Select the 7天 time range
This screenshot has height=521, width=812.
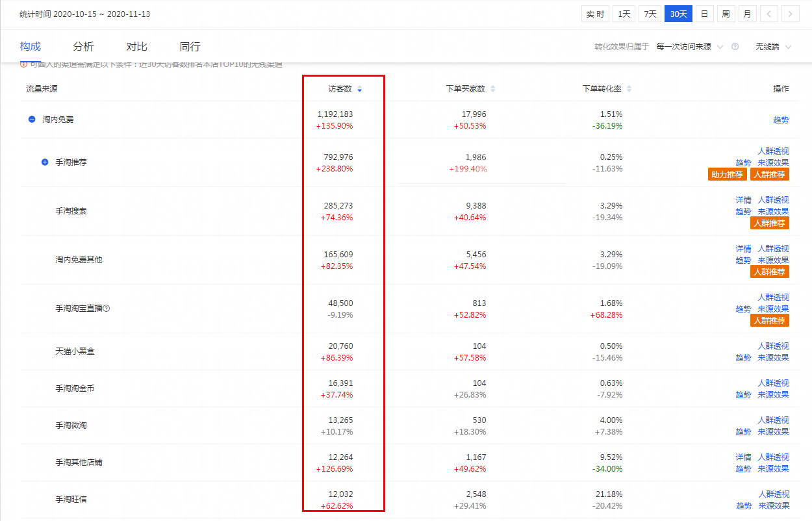pyautogui.click(x=650, y=14)
